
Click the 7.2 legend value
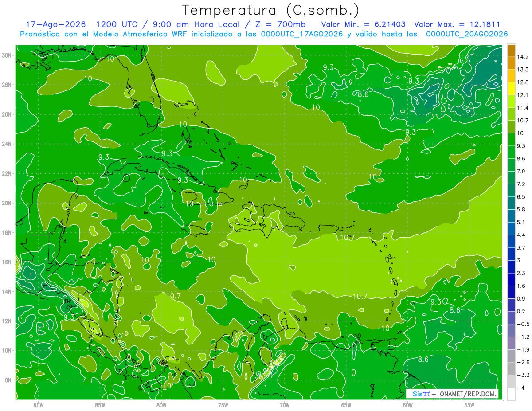522,184
